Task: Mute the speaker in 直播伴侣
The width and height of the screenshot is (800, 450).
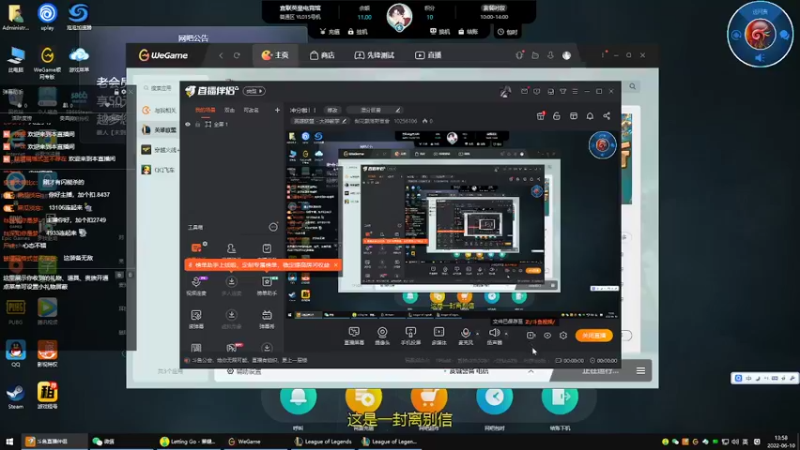Action: pos(494,335)
